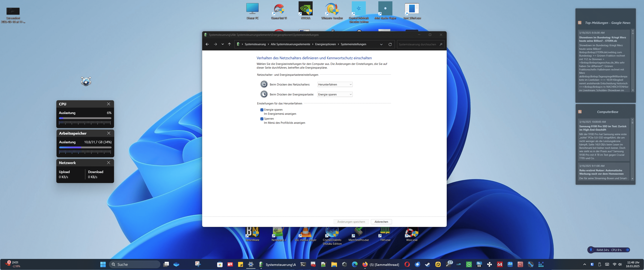This screenshot has width=644, height=270.
Task: Go to Energieoptionen in the breadcrumb
Action: tap(325, 44)
